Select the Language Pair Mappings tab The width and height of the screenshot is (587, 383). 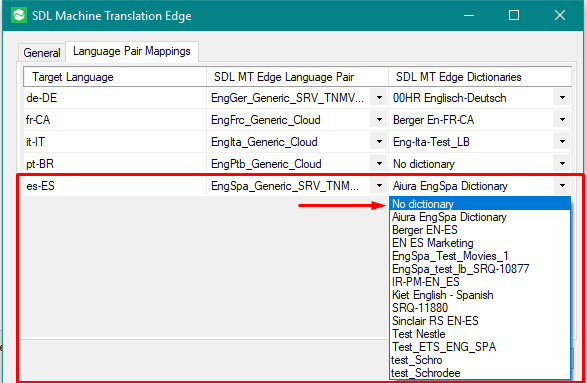tap(132, 51)
